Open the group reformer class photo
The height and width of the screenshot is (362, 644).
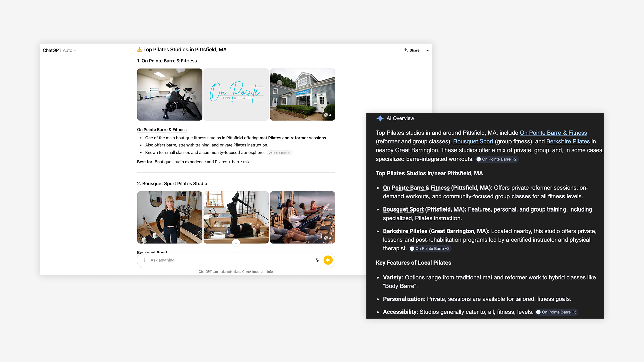click(x=303, y=217)
